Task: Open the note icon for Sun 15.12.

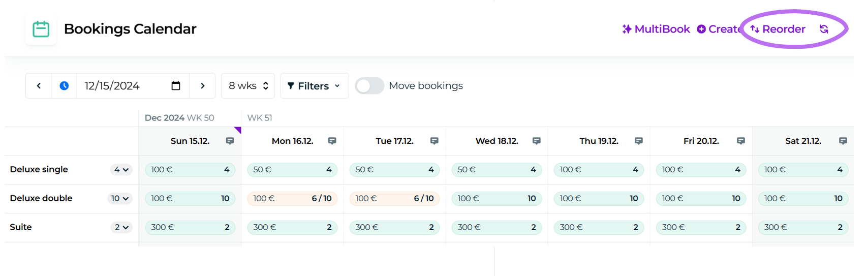Action: point(230,141)
